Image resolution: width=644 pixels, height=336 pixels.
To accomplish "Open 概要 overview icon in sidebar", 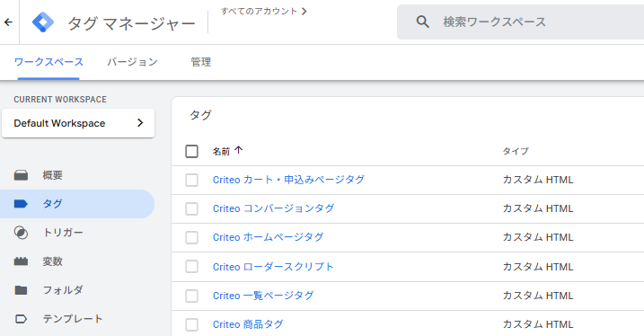I will pos(21,175).
